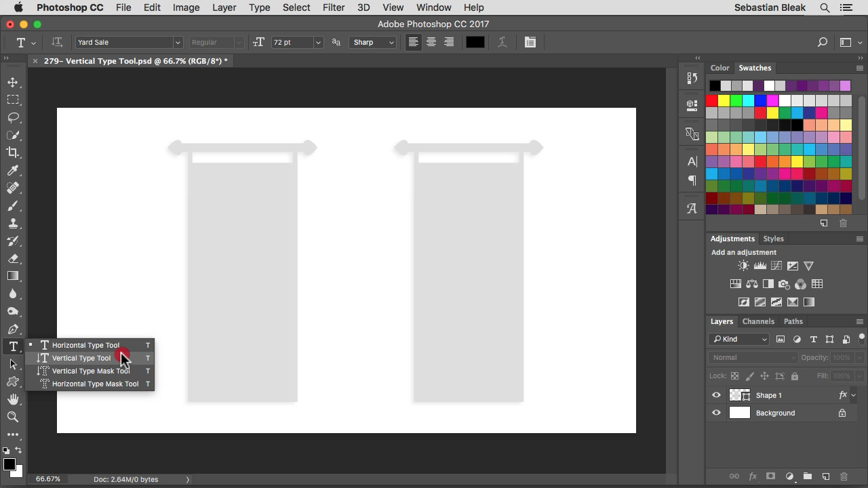Click the center text alignment icon
Screen dimensions: 868x488
point(431,42)
